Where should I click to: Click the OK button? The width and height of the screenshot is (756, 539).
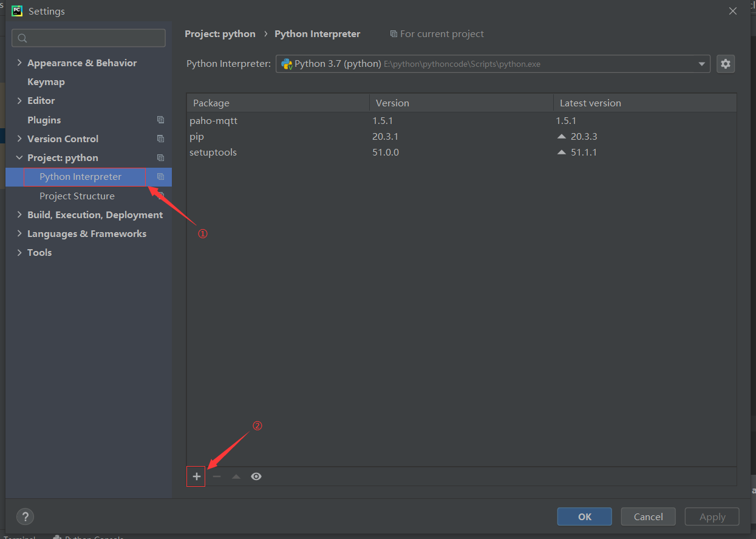pyautogui.click(x=584, y=517)
